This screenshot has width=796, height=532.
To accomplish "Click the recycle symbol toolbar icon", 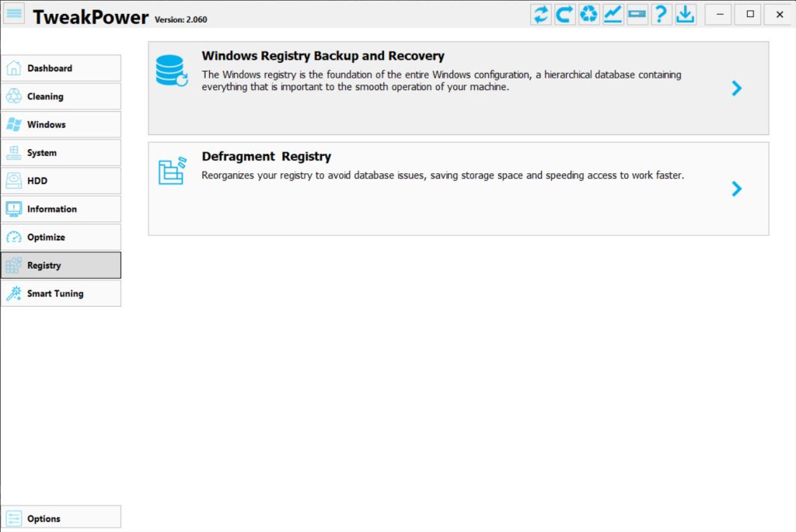I will (589, 14).
